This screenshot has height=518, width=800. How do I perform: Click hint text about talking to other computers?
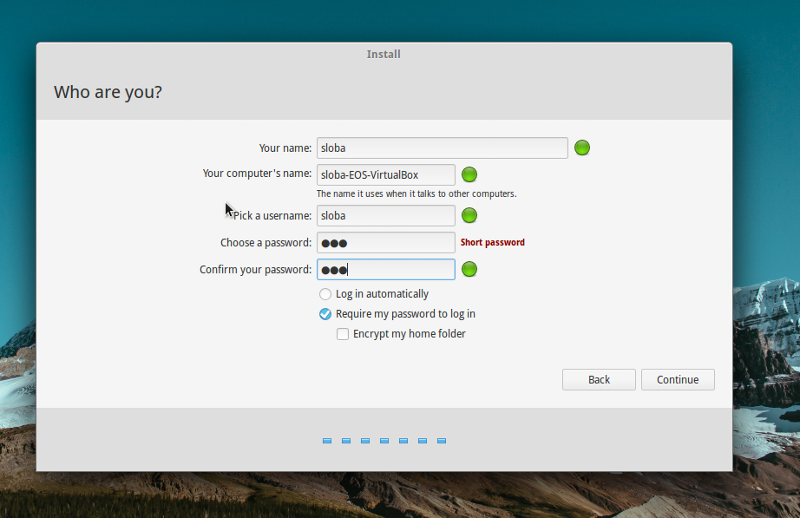coord(416,194)
